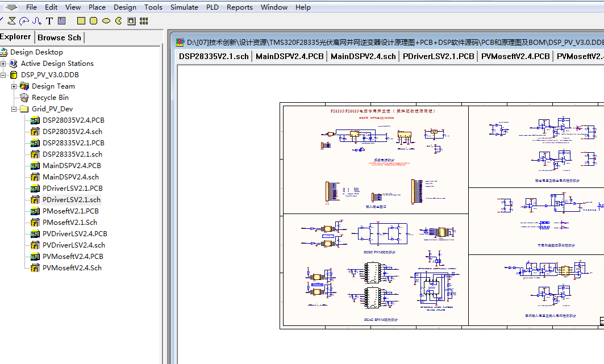Click the Active Design Stations icon

(14, 64)
